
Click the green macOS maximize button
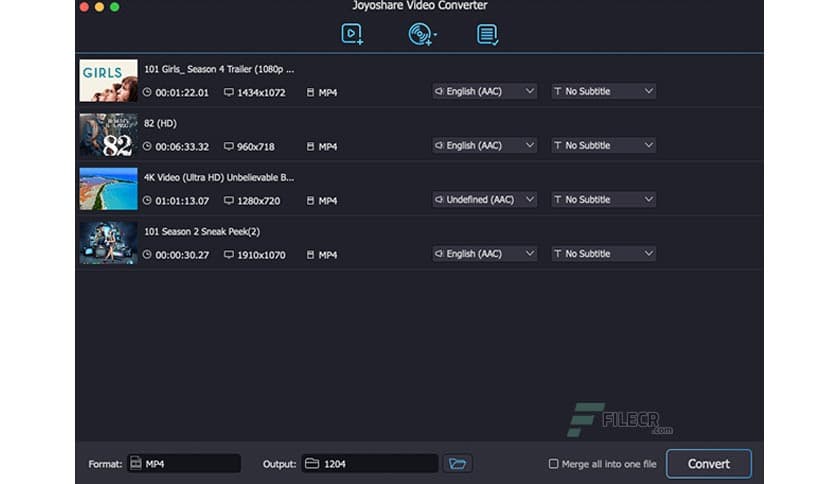(x=114, y=7)
